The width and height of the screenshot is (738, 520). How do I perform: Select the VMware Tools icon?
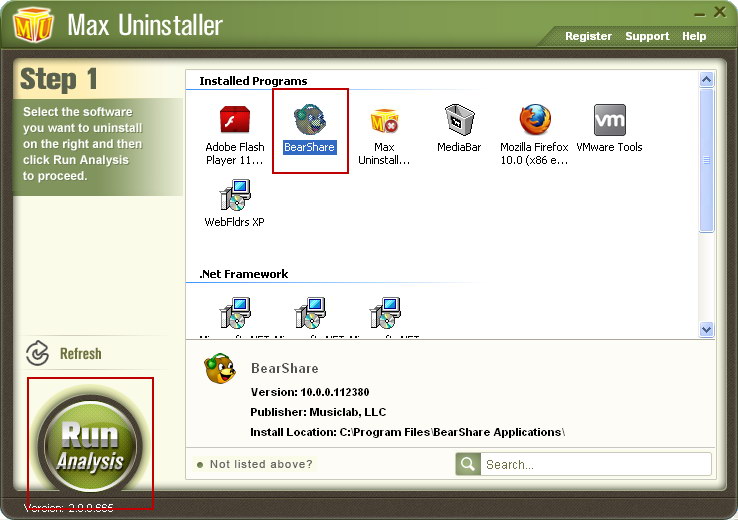[x=610, y=120]
